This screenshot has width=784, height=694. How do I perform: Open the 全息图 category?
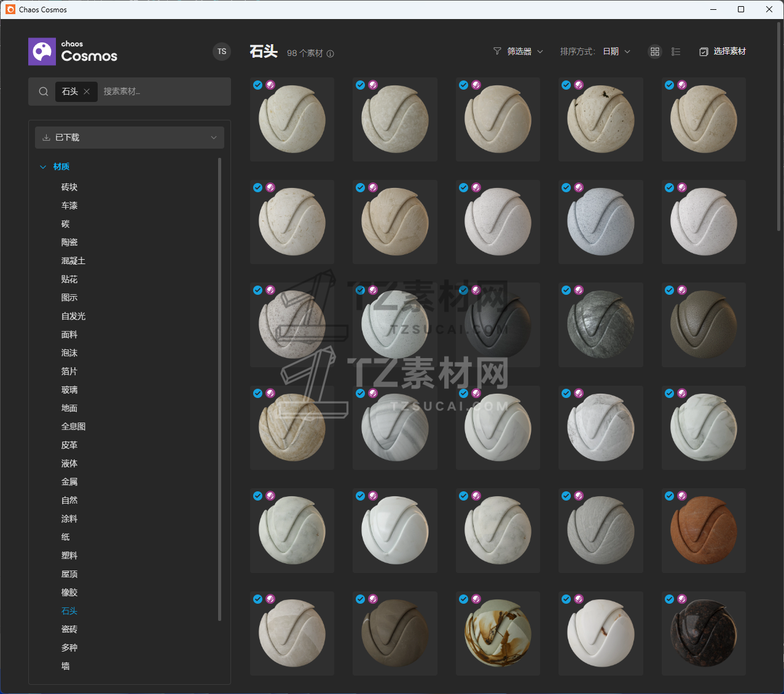pyautogui.click(x=73, y=427)
